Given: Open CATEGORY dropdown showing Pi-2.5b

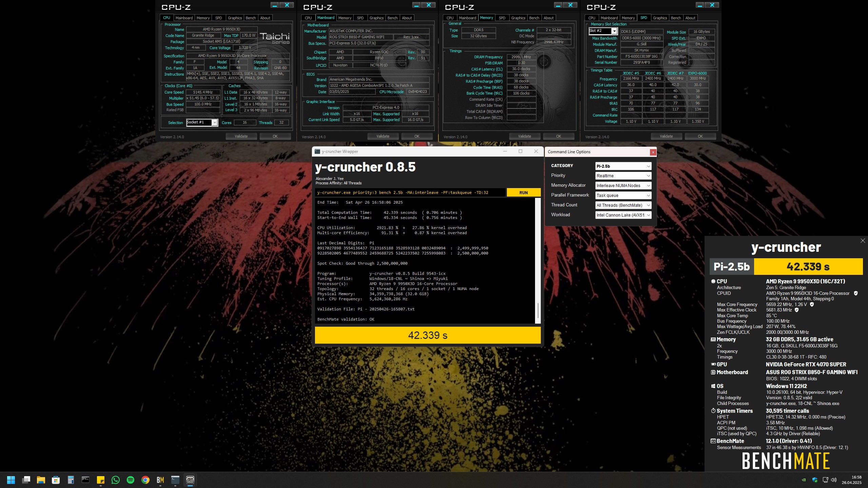Looking at the screenshot, I should [x=623, y=166].
